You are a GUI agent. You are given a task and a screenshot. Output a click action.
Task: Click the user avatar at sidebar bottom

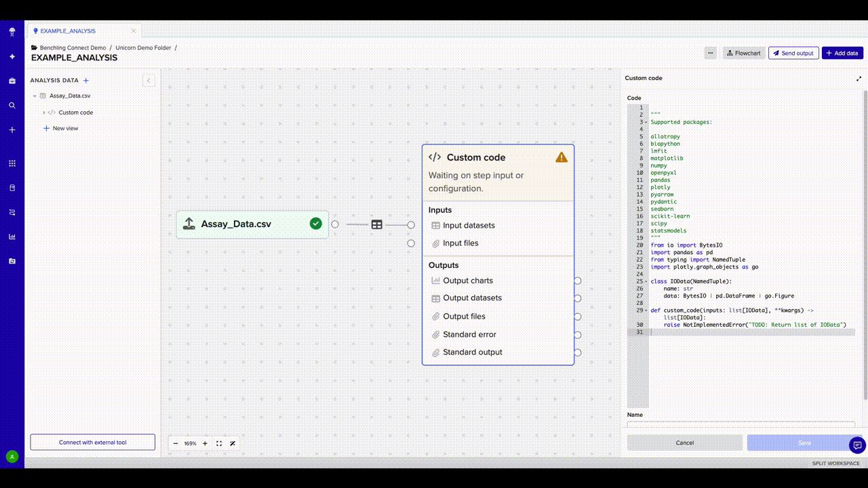[12, 457]
